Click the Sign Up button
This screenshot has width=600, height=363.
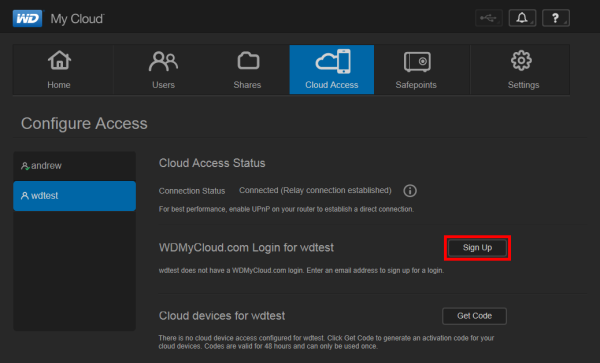[x=477, y=248]
